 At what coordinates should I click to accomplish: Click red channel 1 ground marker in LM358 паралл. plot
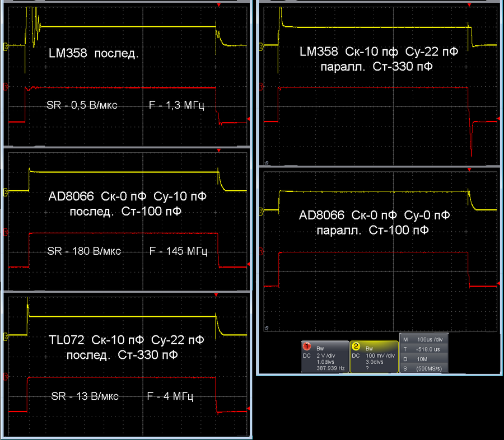pos(261,87)
